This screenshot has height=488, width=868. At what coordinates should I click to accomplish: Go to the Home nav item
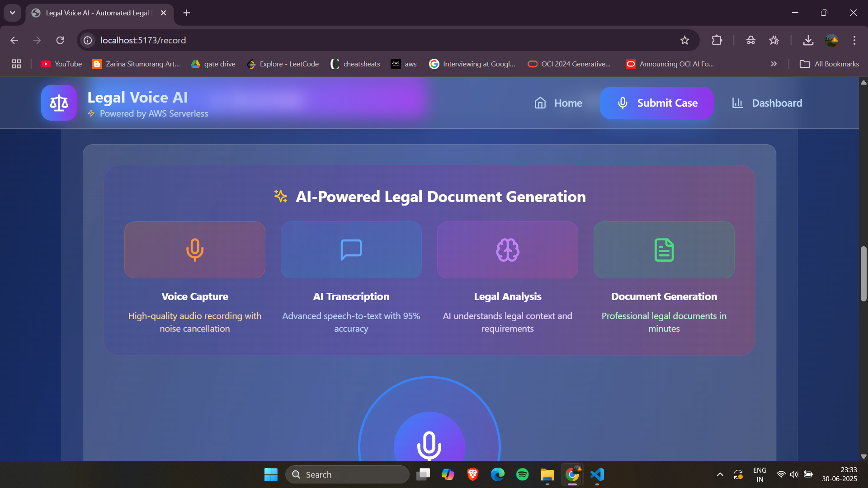pos(558,103)
